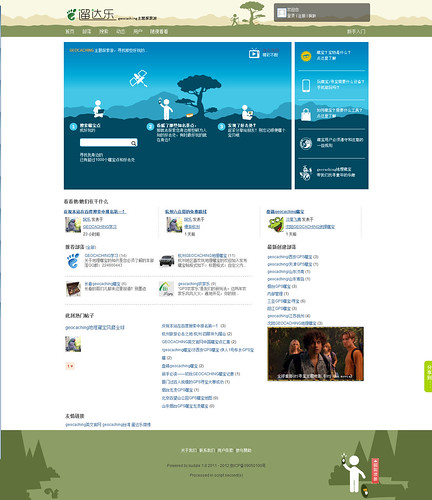Click the magnifier search icon in banner
432x500 pixels.
(x=133, y=143)
